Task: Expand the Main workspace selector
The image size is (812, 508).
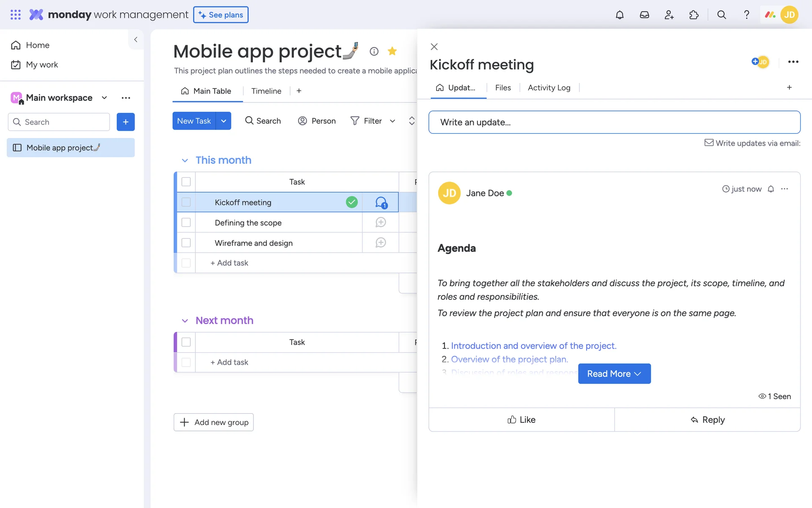Action: (x=104, y=98)
